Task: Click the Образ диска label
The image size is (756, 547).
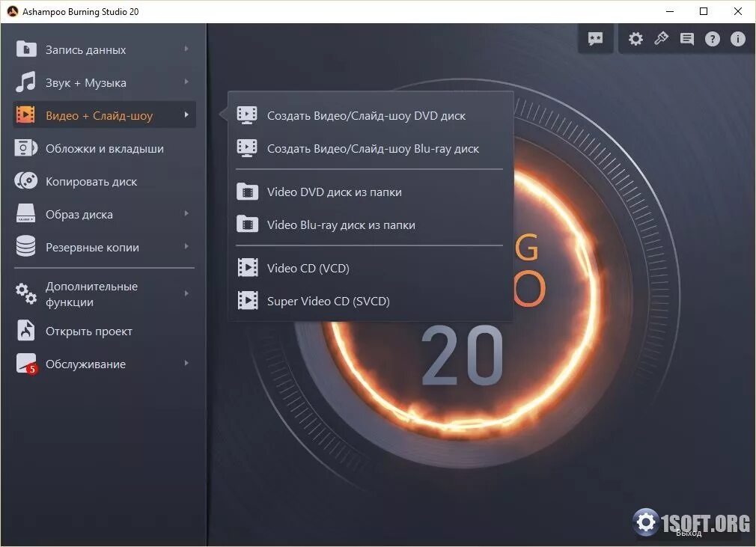Action: (x=79, y=215)
